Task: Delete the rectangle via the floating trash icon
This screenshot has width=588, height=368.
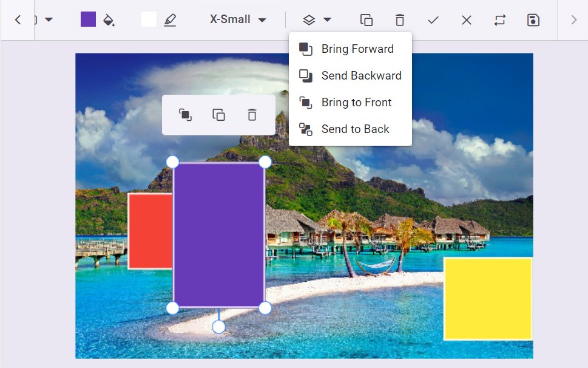Action: (x=252, y=114)
